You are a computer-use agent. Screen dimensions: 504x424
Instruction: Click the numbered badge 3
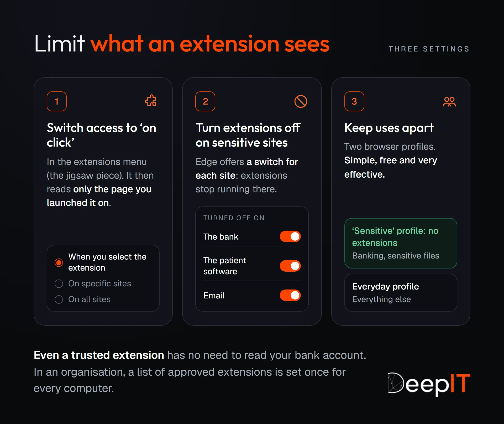(354, 101)
